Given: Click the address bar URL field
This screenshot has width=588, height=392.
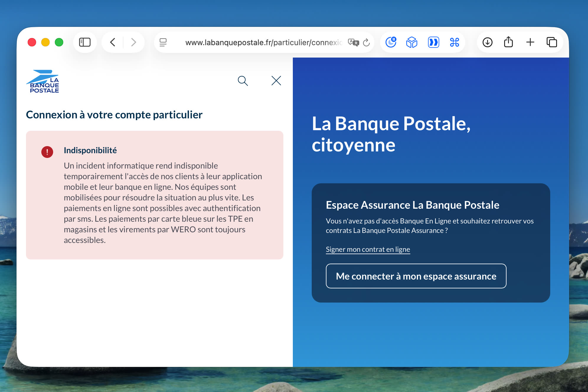Looking at the screenshot, I should [x=263, y=42].
